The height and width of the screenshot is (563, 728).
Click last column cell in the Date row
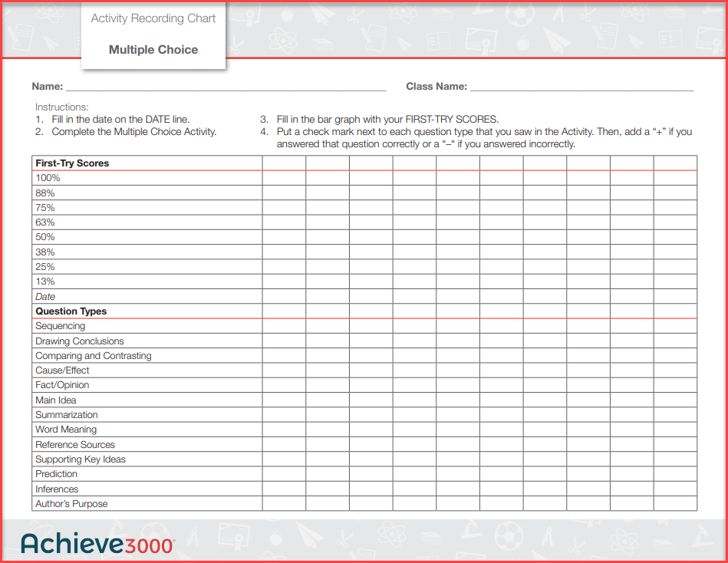point(675,297)
